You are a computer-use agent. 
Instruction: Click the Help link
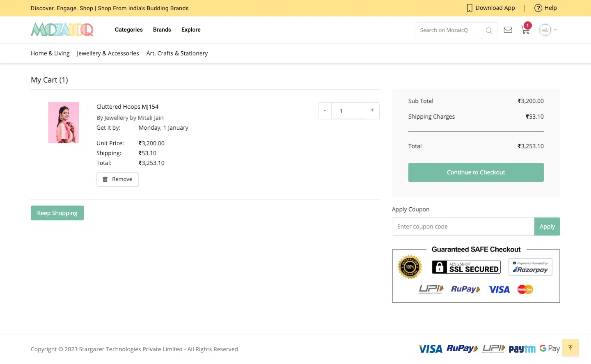[x=550, y=8]
